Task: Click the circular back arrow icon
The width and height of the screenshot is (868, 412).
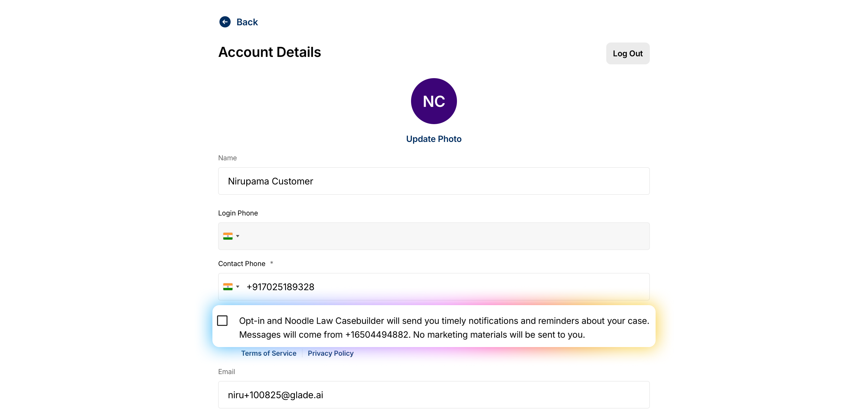Action: tap(225, 22)
